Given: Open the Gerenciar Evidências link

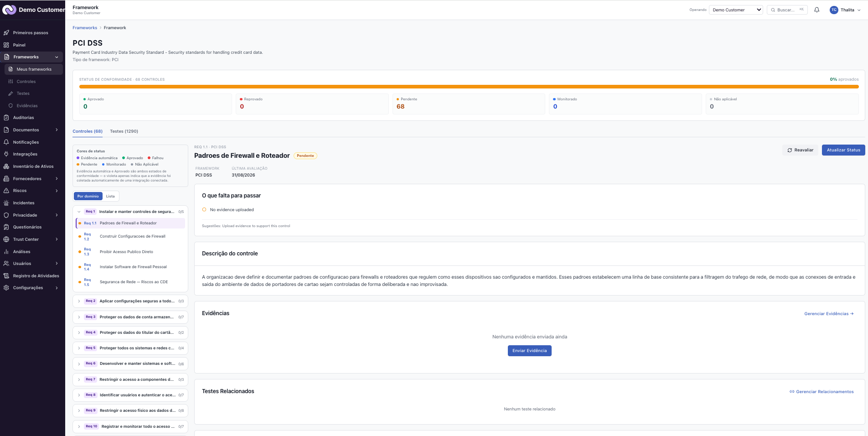Looking at the screenshot, I should click(829, 314).
